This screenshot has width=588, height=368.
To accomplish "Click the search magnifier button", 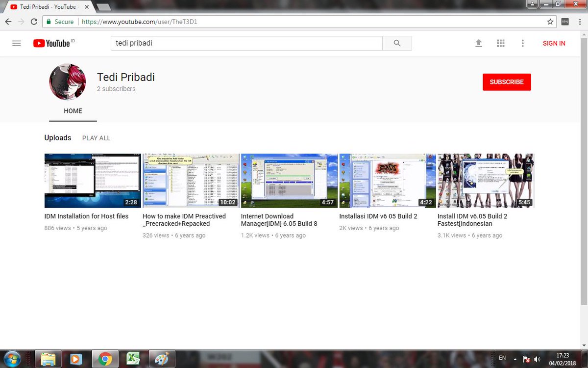I will coord(397,43).
